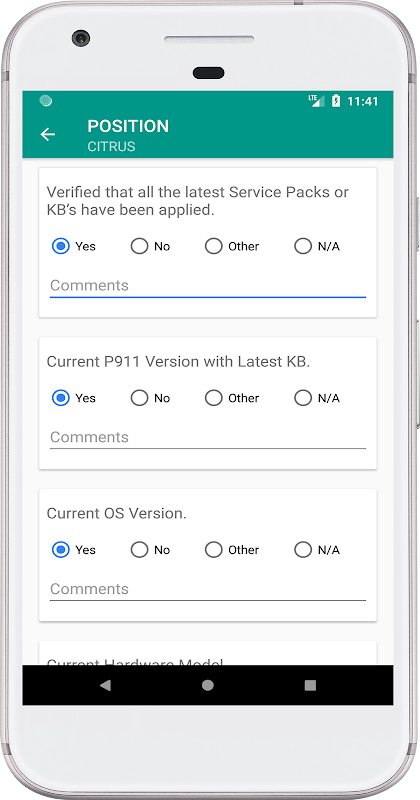Select N/A for Service Packs verification
The width and height of the screenshot is (420, 800).
click(317, 246)
